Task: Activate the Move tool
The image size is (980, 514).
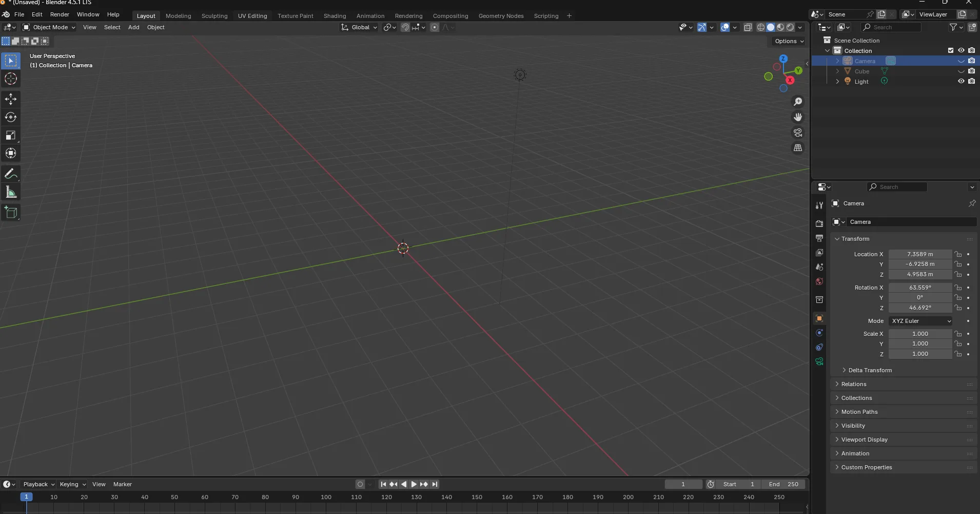Action: (11, 99)
